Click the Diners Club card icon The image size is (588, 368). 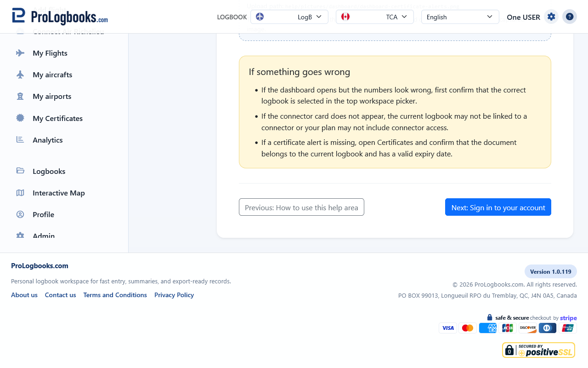[x=548, y=328]
